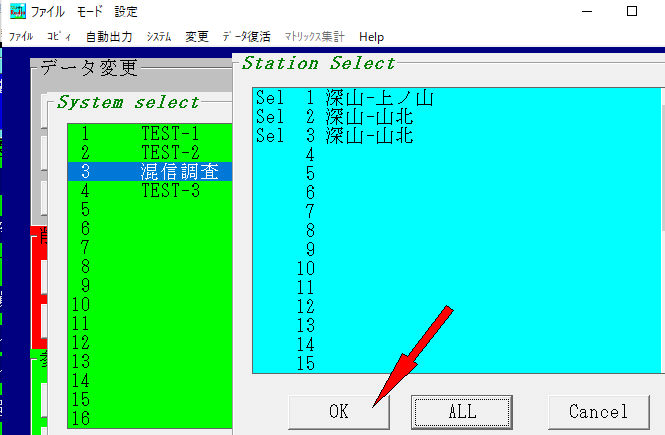Select highlighted system 混信調査
This screenshot has height=435, width=665.
tap(150, 171)
